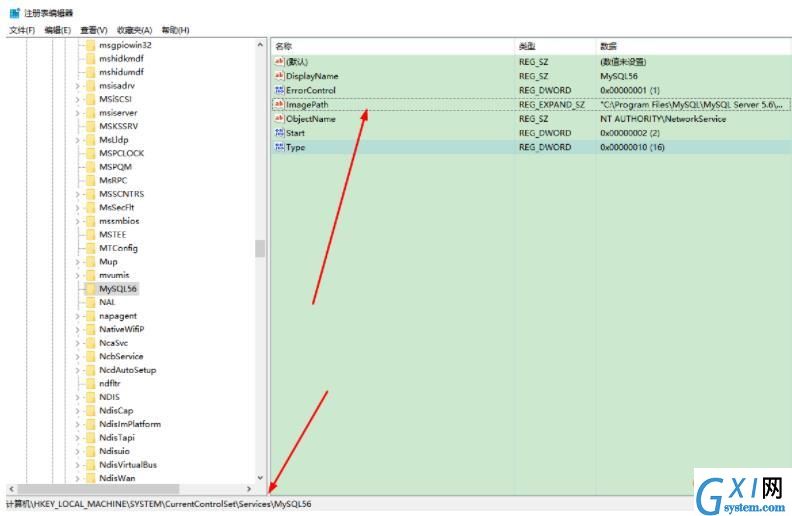Click the DWORD icon beside Type
The height and width of the screenshot is (516, 792).
[x=279, y=147]
